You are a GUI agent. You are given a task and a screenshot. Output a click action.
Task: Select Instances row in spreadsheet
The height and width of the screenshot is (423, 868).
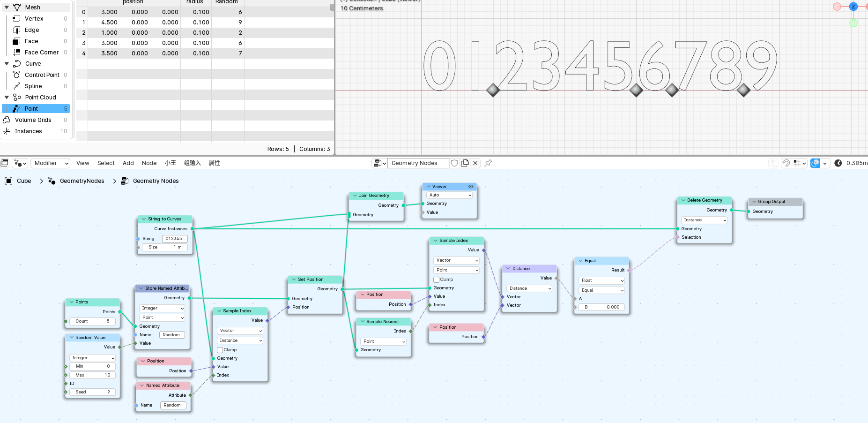click(x=36, y=131)
